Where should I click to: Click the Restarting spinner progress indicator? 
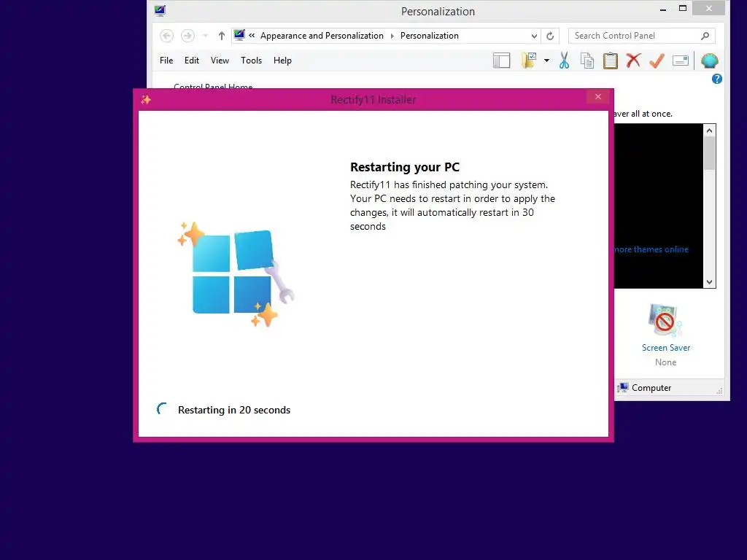point(162,409)
